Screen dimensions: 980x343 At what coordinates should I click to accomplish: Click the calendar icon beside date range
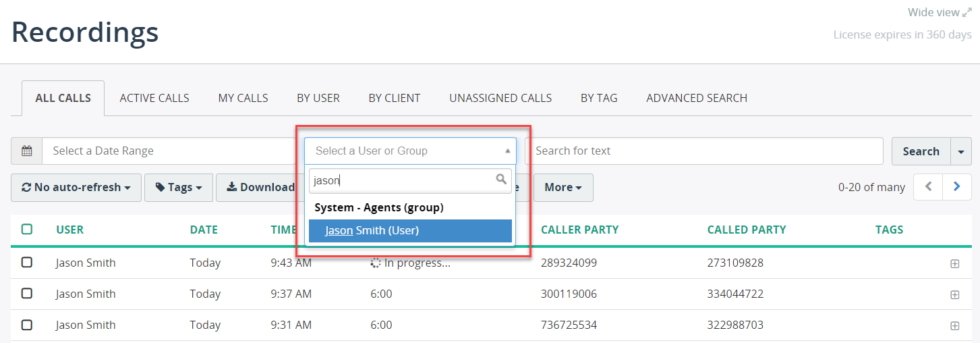tap(27, 151)
